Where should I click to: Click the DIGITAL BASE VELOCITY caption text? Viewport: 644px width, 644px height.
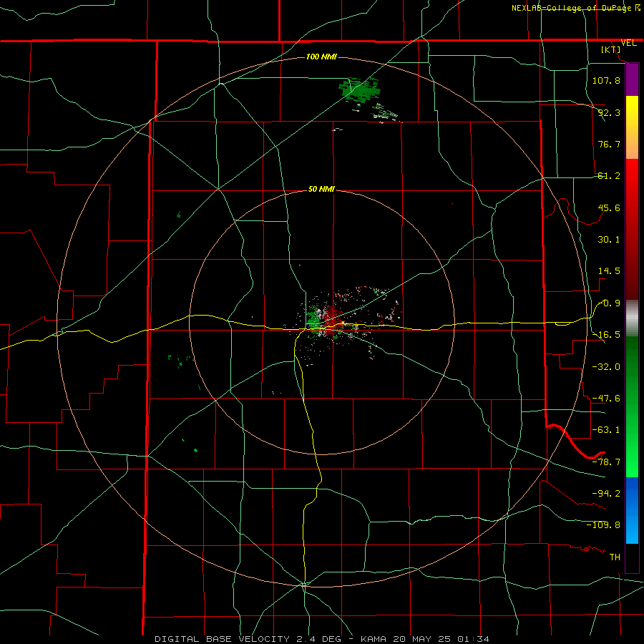tap(222, 639)
